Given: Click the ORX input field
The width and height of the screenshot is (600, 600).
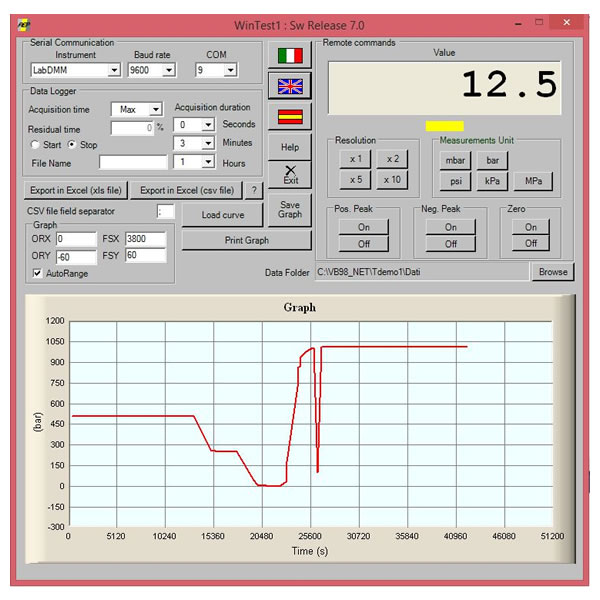Looking at the screenshot, I should pyautogui.click(x=76, y=239).
